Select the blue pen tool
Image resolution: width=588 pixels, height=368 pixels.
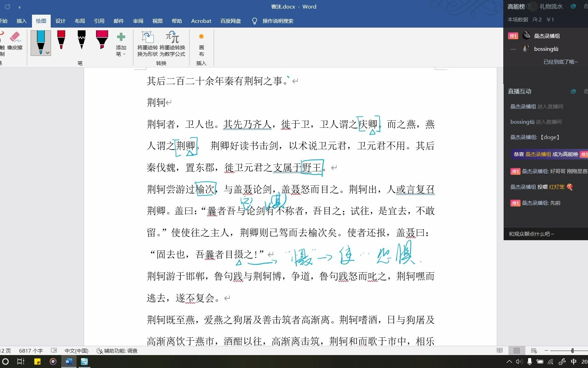tap(40, 43)
